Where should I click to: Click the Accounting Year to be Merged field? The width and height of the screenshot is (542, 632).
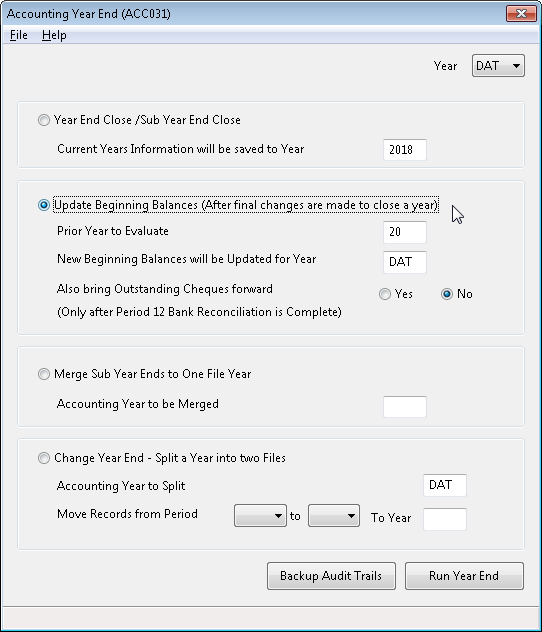point(405,407)
